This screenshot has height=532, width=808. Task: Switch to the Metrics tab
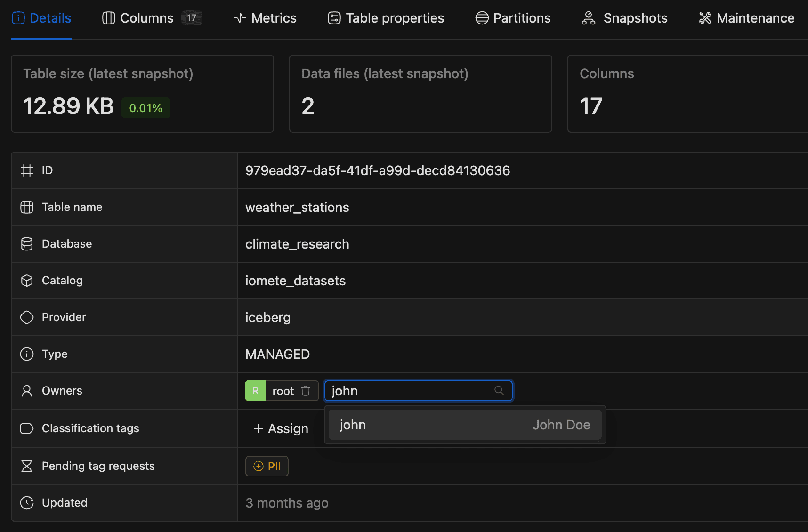[x=265, y=18]
